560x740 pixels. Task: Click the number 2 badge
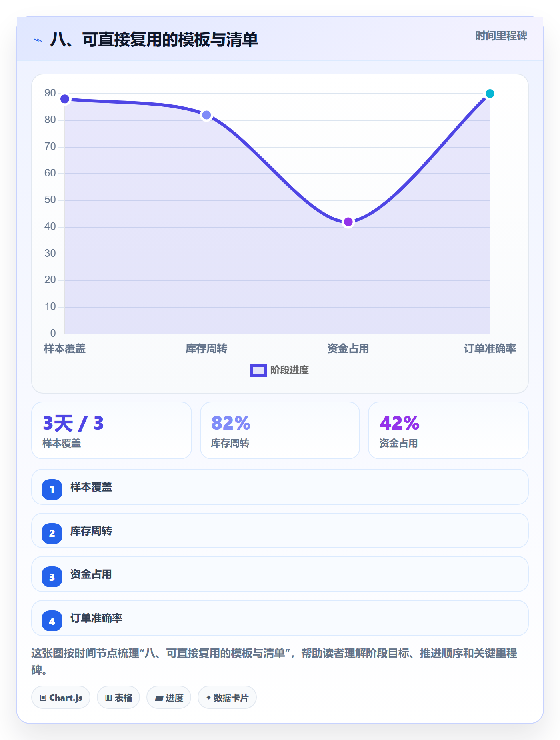(52, 533)
